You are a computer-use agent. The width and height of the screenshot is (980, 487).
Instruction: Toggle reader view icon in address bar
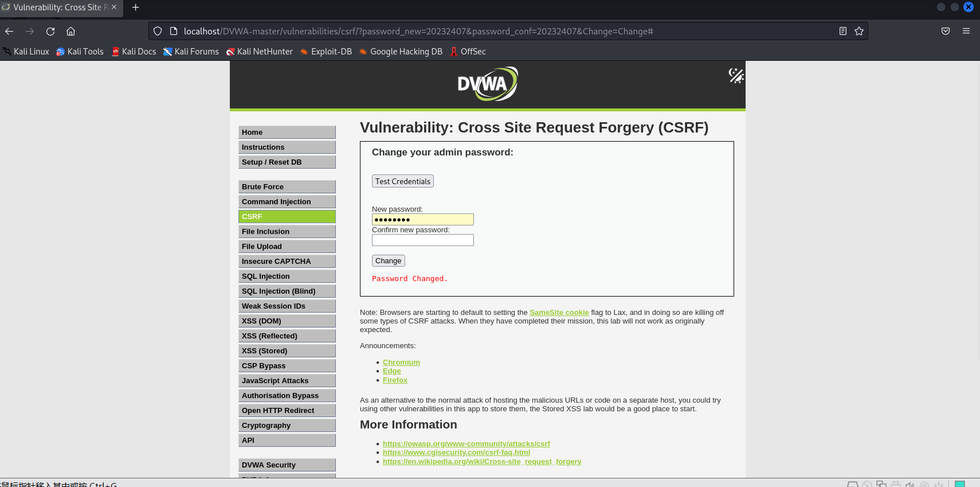(842, 31)
